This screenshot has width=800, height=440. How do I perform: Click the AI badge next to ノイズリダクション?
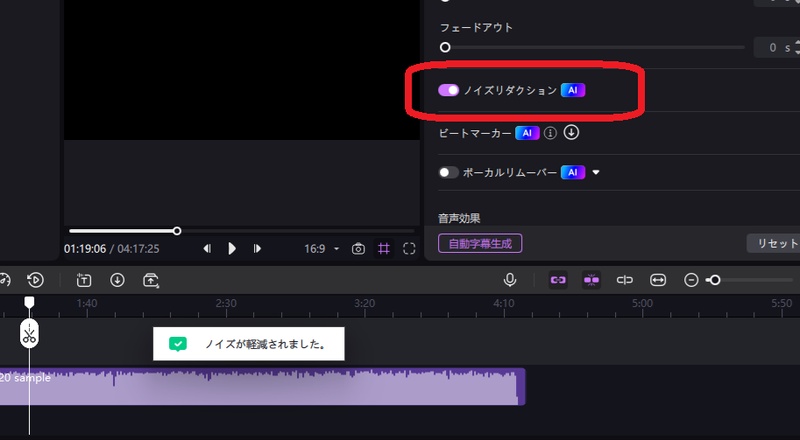573,90
